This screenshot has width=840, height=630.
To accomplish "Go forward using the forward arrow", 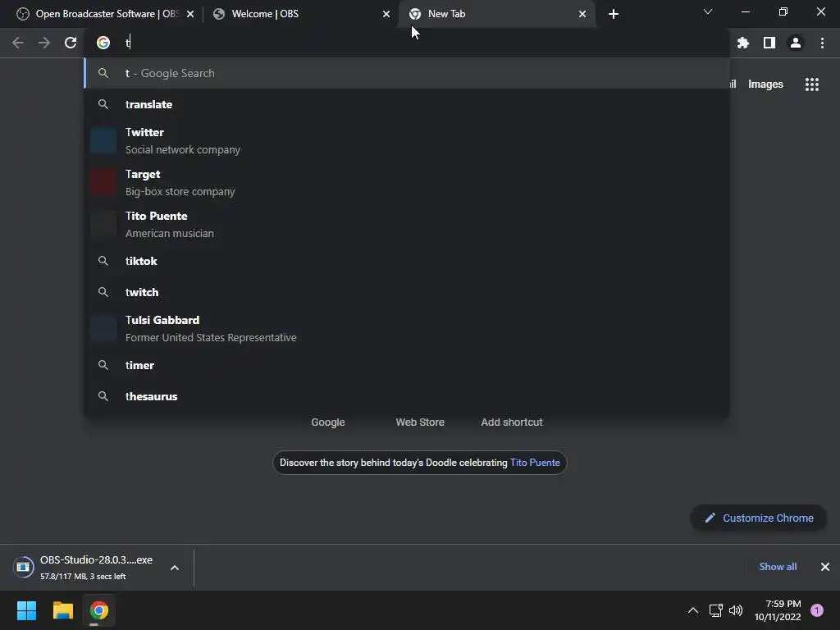I will tap(44, 43).
